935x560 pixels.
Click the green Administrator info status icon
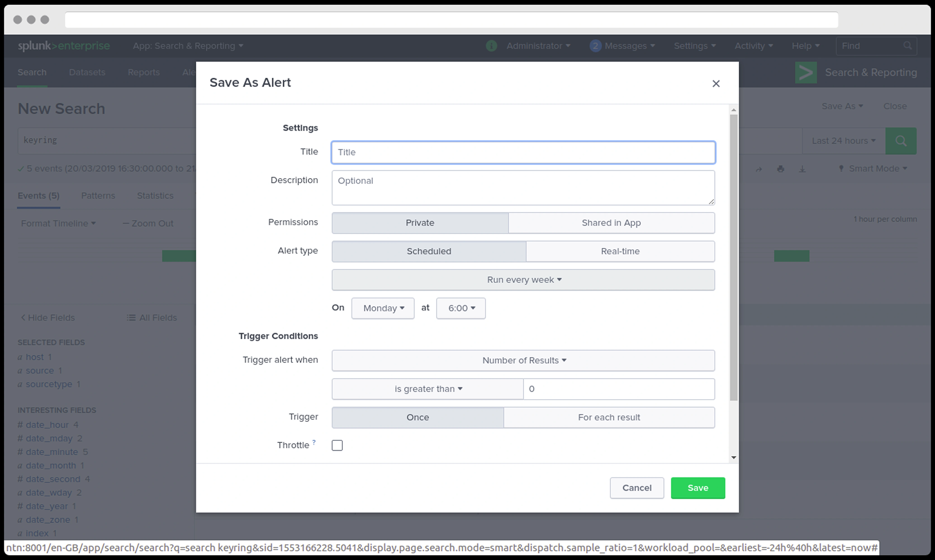tap(491, 46)
